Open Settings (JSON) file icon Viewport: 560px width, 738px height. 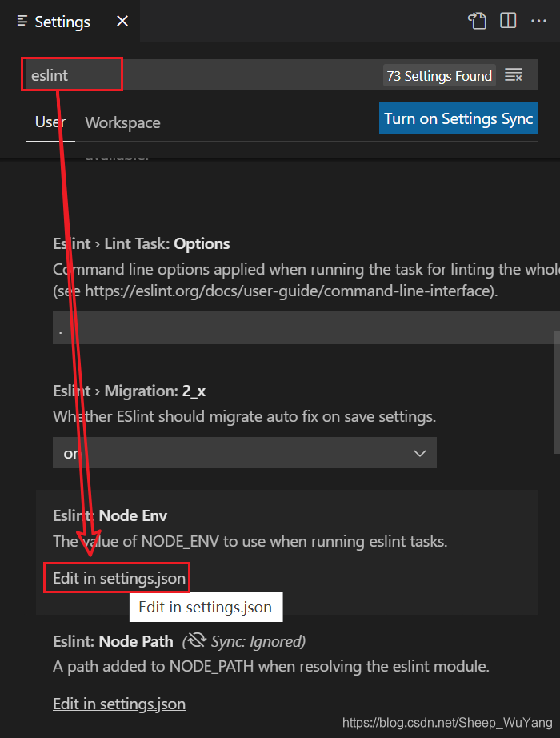coord(477,21)
